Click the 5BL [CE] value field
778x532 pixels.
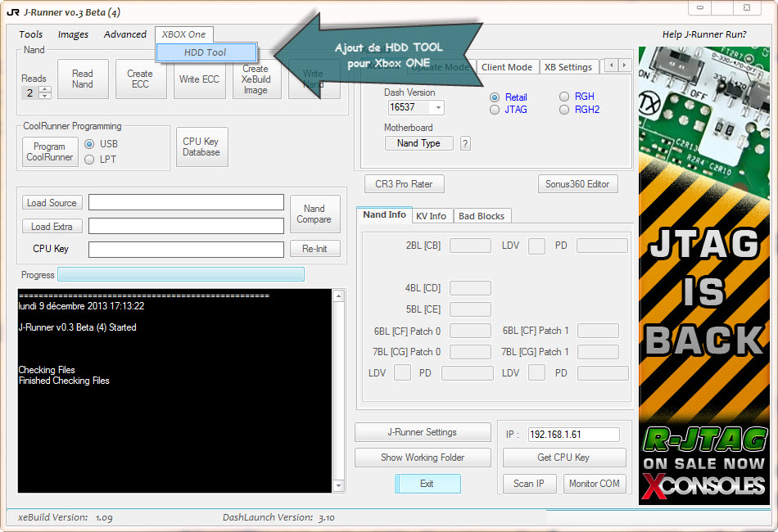point(470,309)
